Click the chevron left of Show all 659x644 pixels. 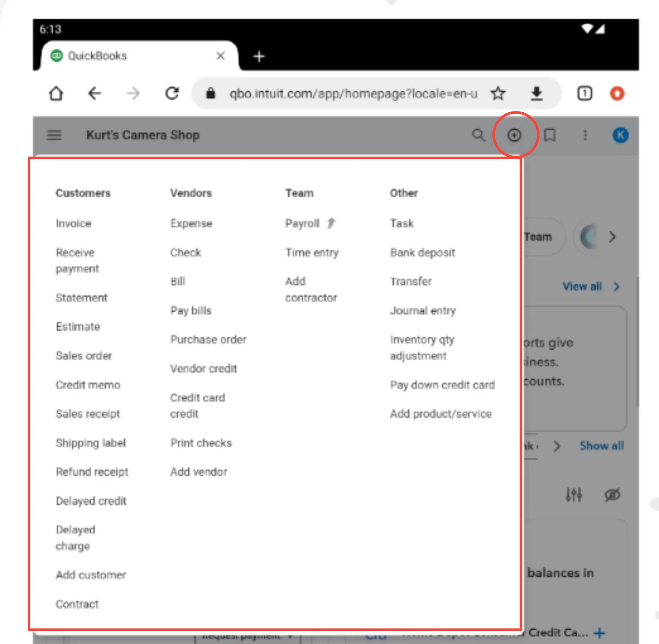click(x=557, y=446)
